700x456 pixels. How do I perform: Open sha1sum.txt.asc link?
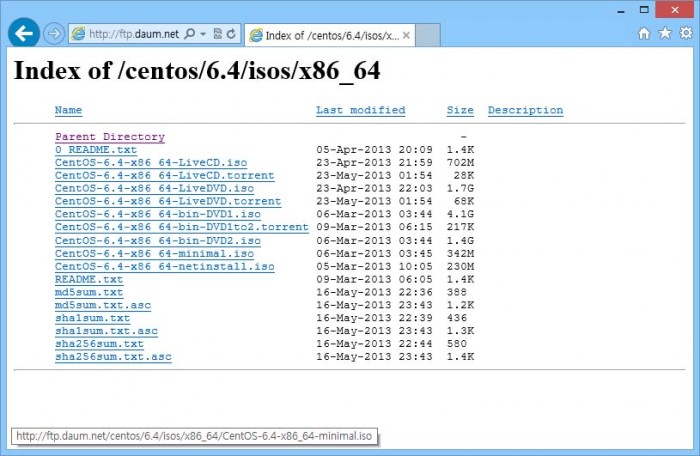(x=106, y=331)
